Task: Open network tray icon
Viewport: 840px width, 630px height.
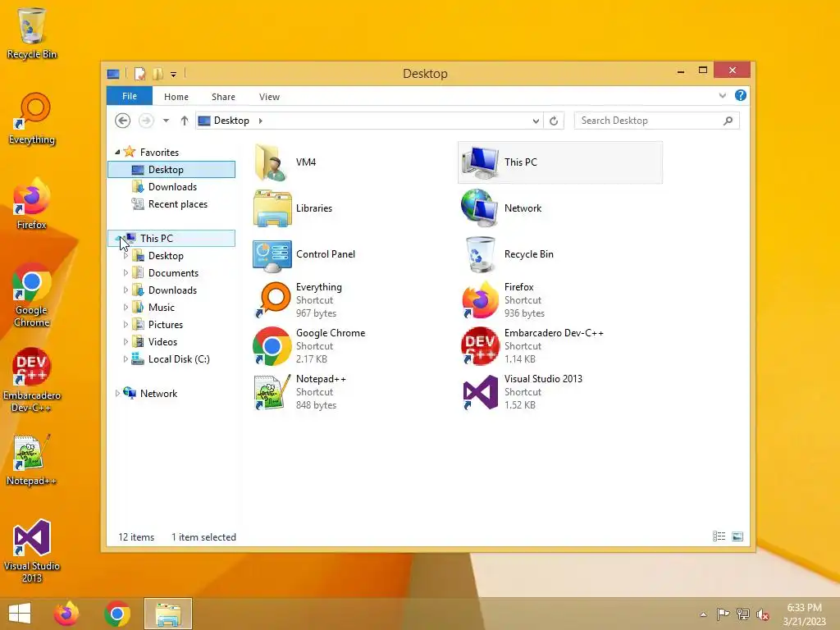Action: pos(742,614)
